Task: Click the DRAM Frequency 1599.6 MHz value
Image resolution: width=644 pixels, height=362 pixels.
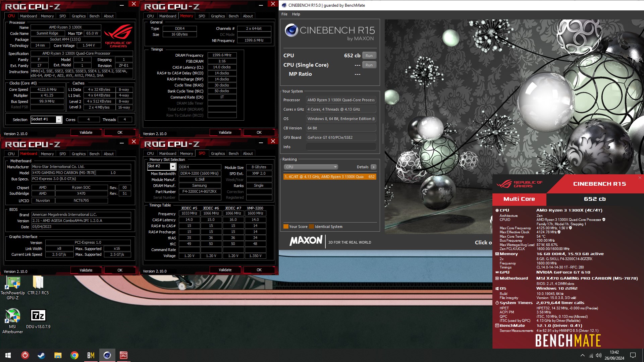Action: click(222, 55)
